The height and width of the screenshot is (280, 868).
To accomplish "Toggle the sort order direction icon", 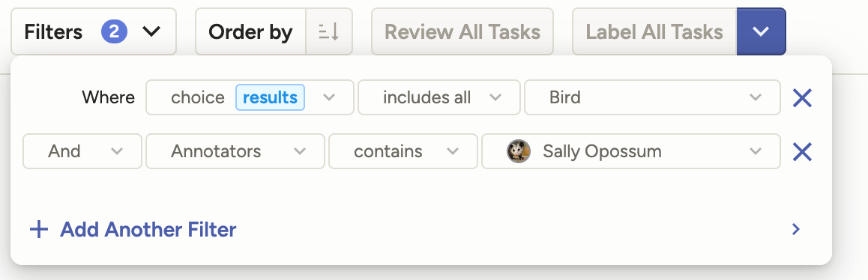I will [329, 31].
